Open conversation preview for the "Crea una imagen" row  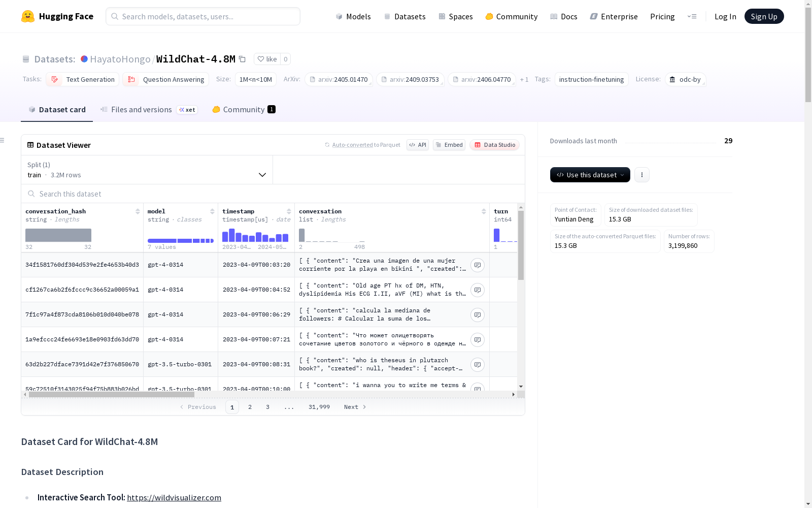point(478,265)
